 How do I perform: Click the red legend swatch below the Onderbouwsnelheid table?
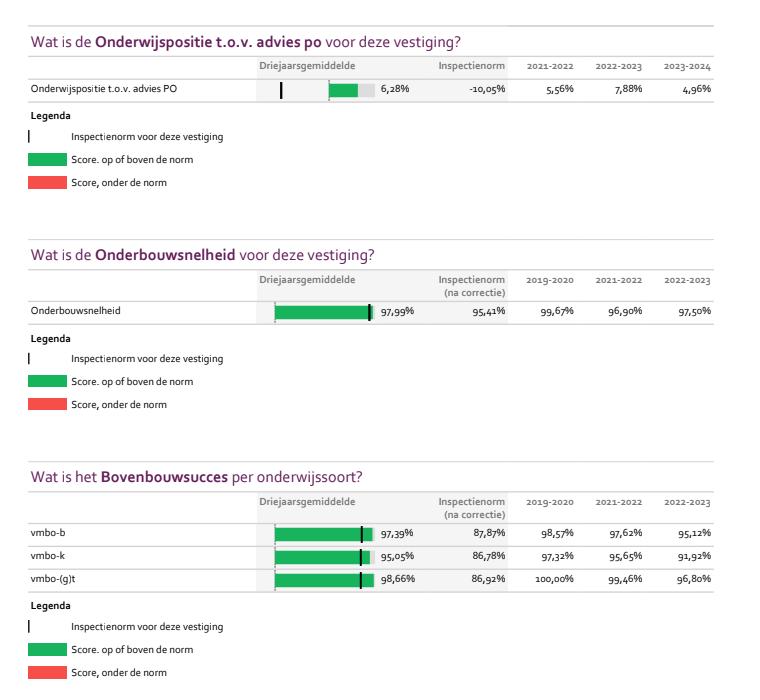pyautogui.click(x=47, y=404)
